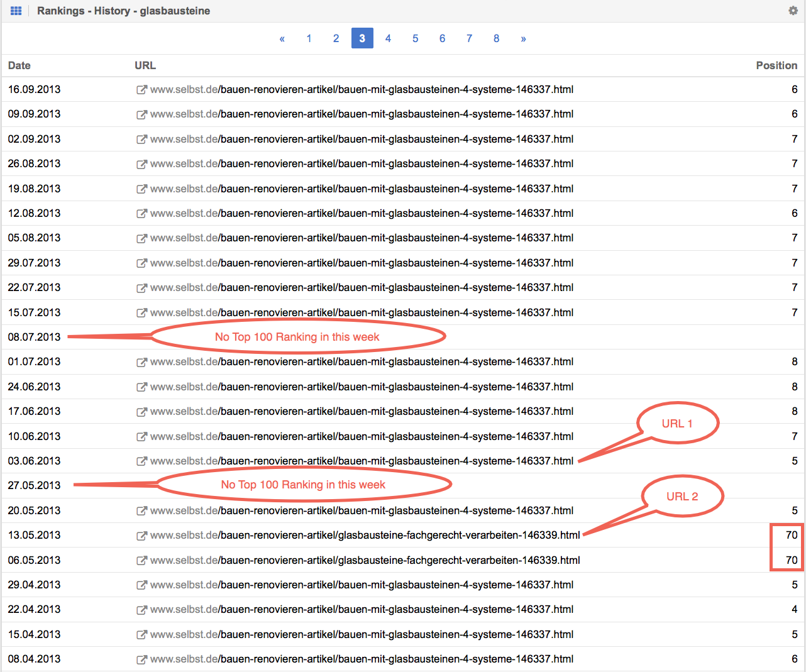The height and width of the screenshot is (672, 806).
Task: Open glasbausteine-fachgerecht URL dated 13.05.2013
Action: click(365, 536)
